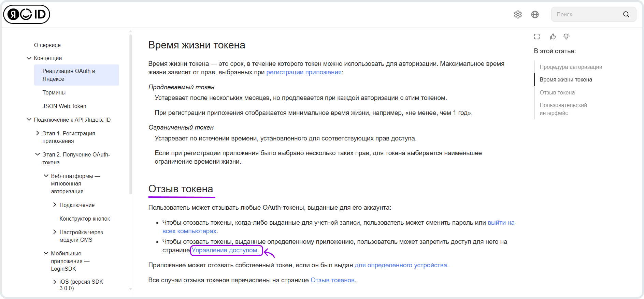Collapse Этап 2. Получение OAuth-токена
This screenshot has width=644, height=299.
coord(38,154)
